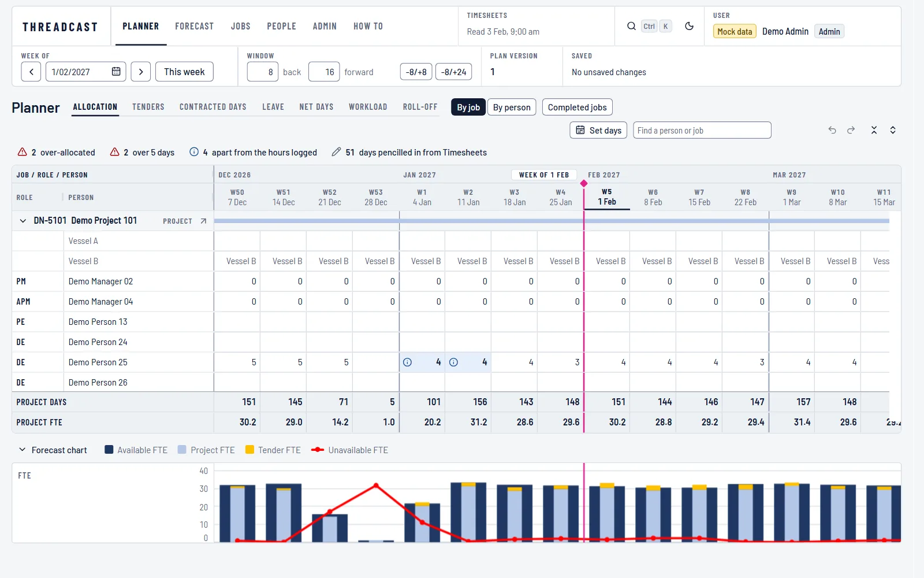924x578 pixels.
Task: Switch view to By person
Action: pos(512,108)
